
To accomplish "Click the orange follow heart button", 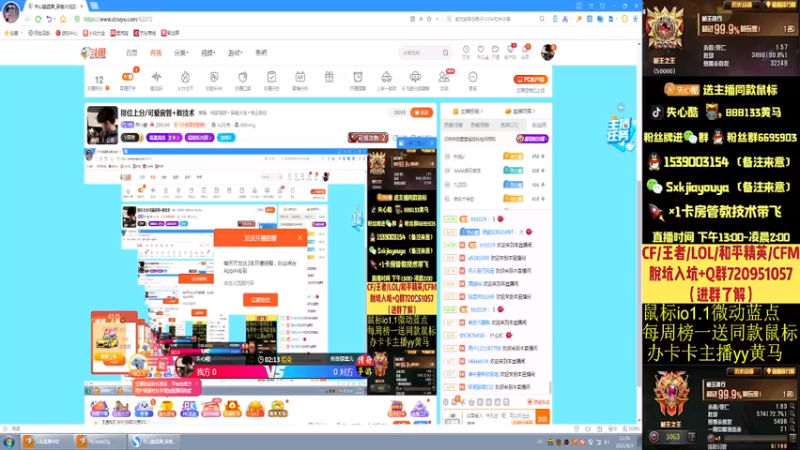I will [421, 113].
